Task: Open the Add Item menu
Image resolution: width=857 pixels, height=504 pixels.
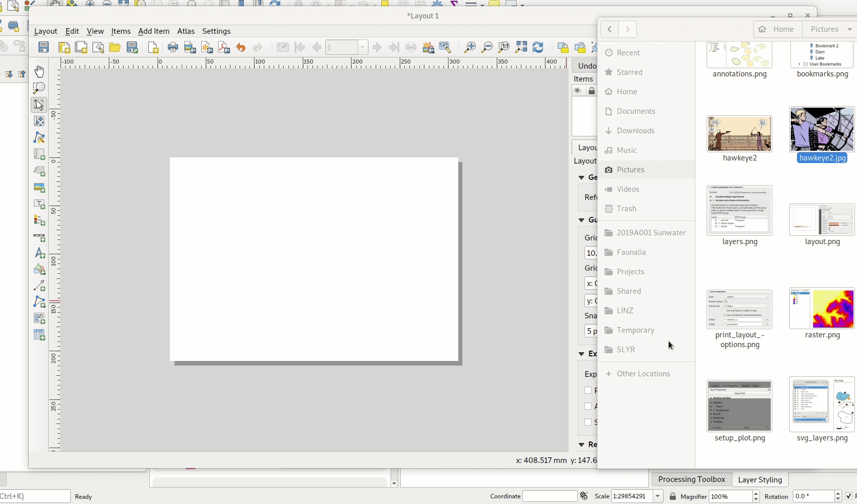Action: click(x=153, y=31)
